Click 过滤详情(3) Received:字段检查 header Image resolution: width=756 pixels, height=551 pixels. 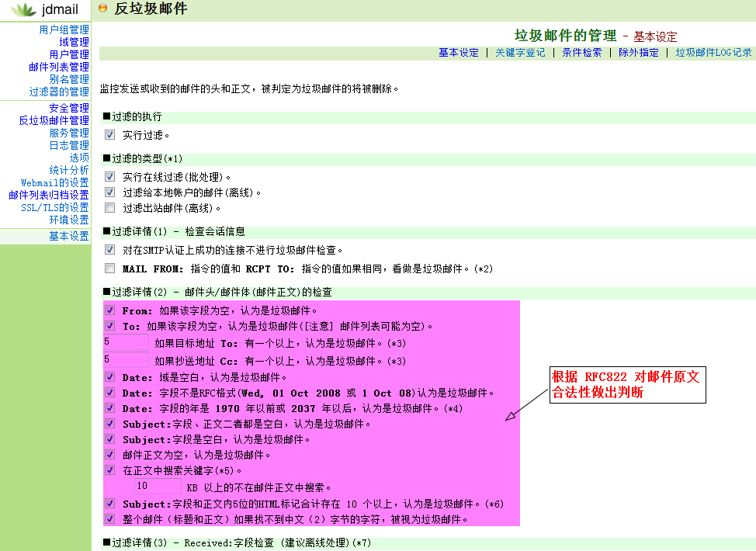(x=237, y=542)
